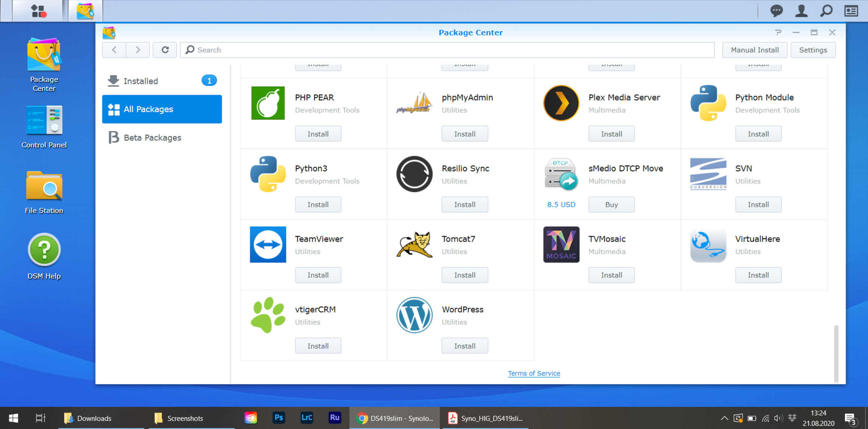The height and width of the screenshot is (429, 868).
Task: Install Plex Media Server
Action: [611, 134]
